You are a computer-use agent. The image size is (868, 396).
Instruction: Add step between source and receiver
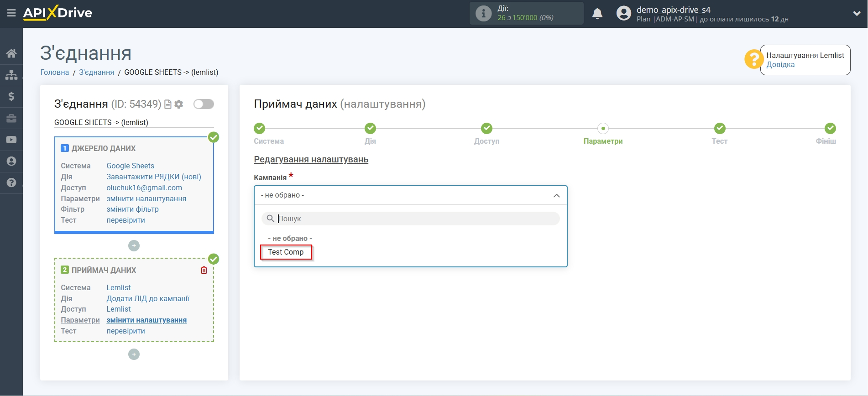134,246
